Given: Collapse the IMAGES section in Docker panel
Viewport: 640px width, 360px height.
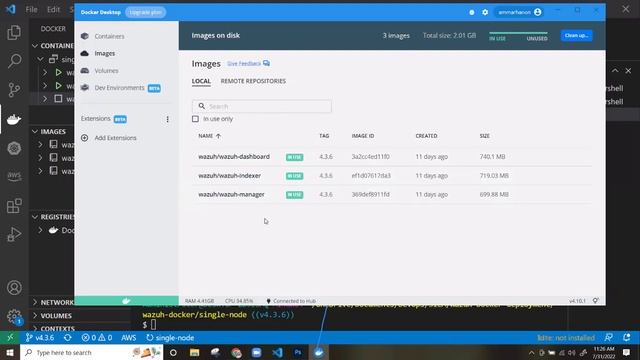Looking at the screenshot, I should click(35, 131).
